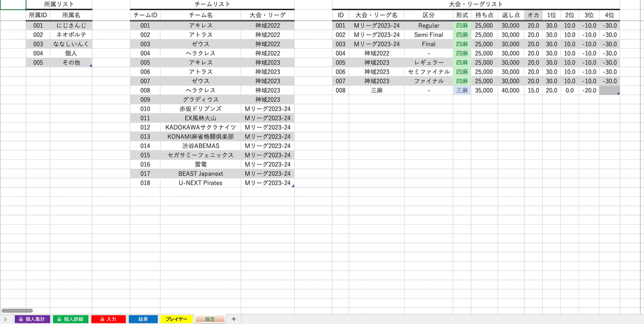This screenshot has width=644, height=324.
Task: Click the グラディウス team cell
Action: coord(201,99)
